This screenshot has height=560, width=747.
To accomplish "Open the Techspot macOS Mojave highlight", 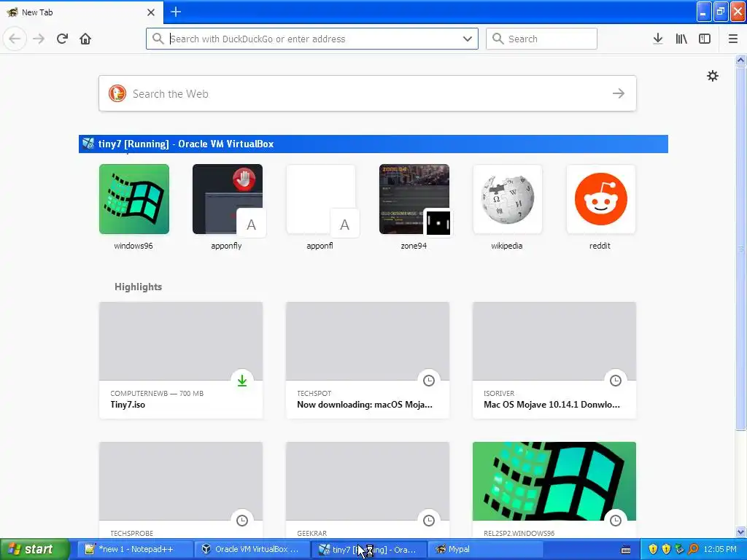I will (368, 360).
